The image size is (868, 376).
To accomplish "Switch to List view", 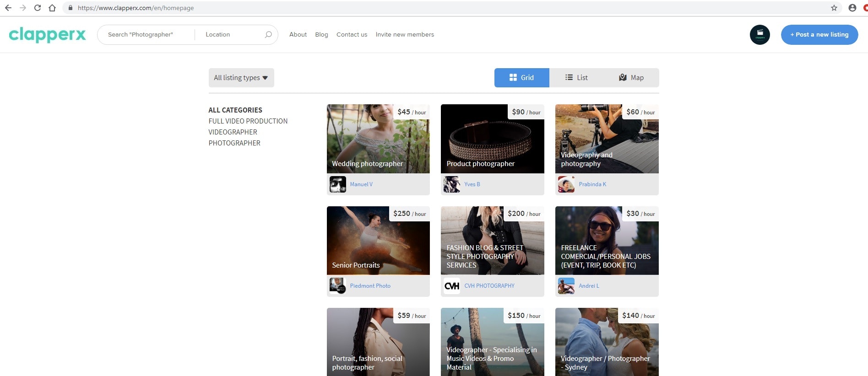I will 577,78.
